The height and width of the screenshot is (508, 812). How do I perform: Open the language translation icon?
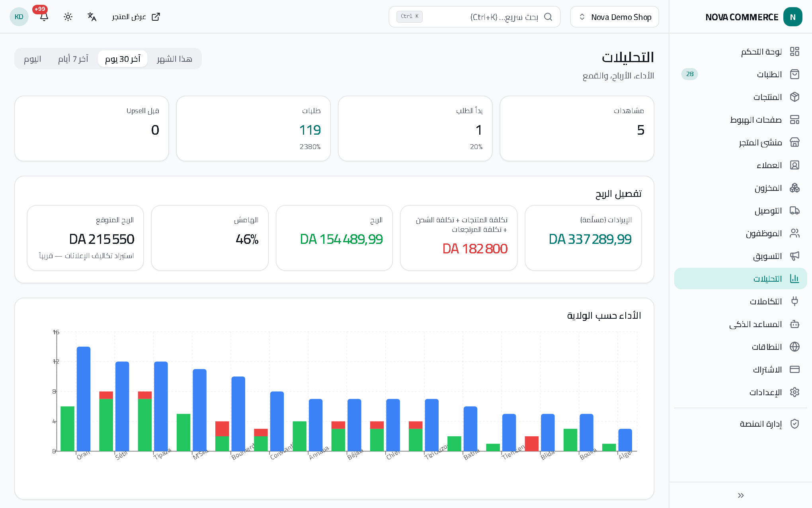pyautogui.click(x=92, y=17)
